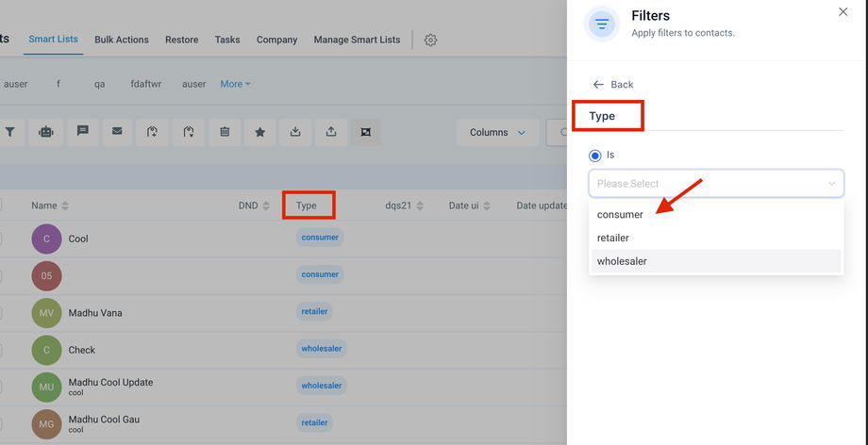Open the Columns dropdown

pos(497,132)
